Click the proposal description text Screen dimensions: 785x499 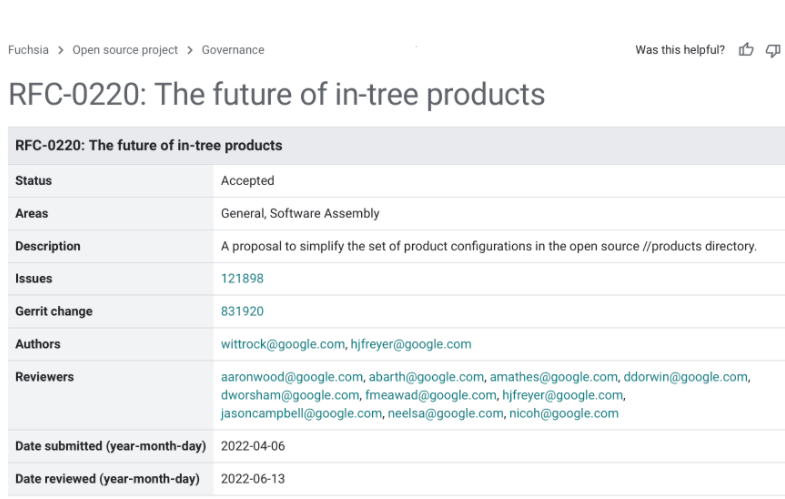click(489, 246)
